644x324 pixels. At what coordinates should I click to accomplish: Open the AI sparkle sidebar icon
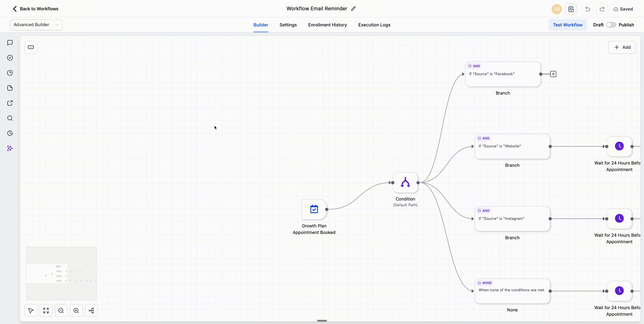(x=10, y=148)
